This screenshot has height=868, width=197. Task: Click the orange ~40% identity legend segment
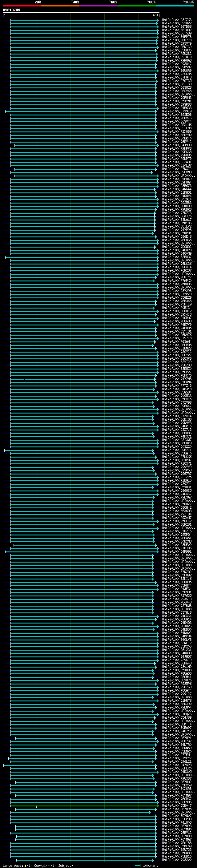point(60,6)
